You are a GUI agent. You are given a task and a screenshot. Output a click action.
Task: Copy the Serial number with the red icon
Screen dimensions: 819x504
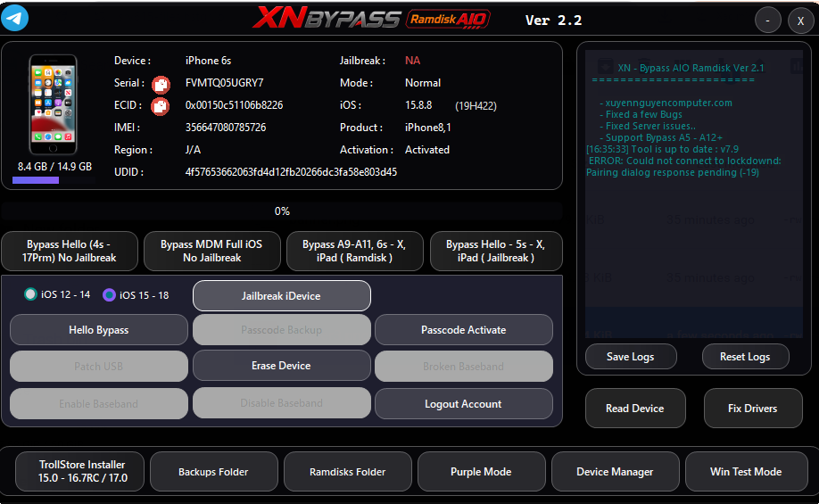point(161,84)
